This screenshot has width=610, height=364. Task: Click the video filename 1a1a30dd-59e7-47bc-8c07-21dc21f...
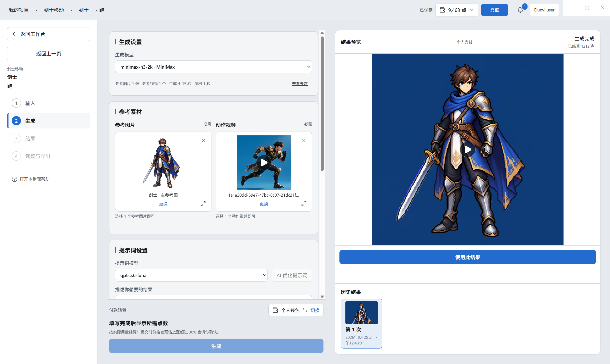tap(264, 195)
